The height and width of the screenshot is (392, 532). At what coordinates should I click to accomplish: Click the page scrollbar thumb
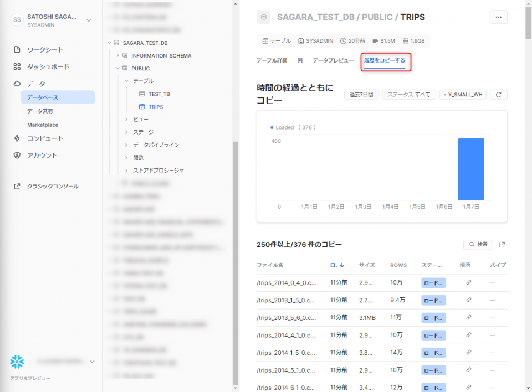point(528,23)
